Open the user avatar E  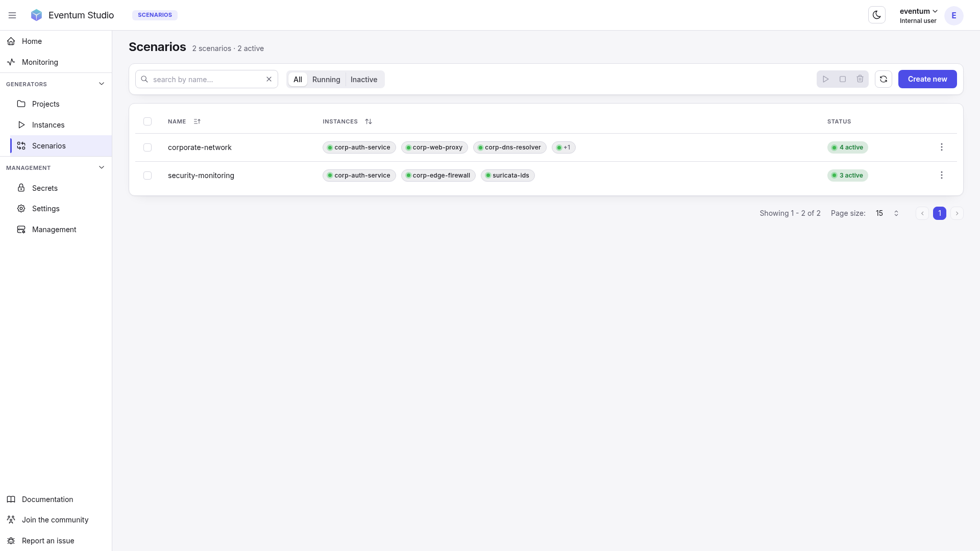(953, 15)
